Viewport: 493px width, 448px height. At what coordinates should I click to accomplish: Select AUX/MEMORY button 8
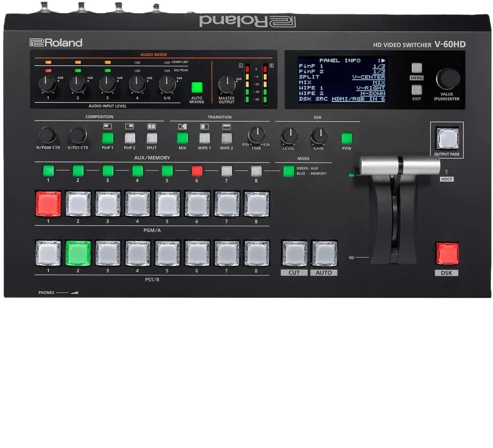256,171
